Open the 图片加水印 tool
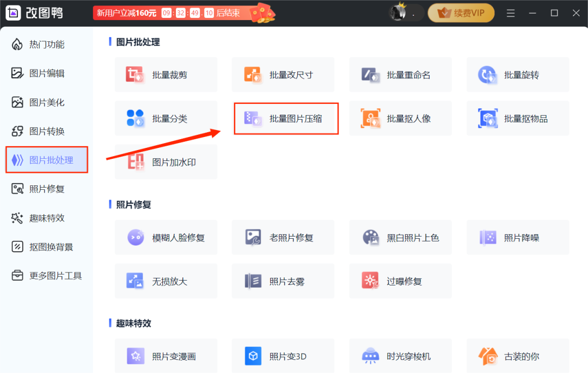Screen dimensions: 588x373 point(166,161)
